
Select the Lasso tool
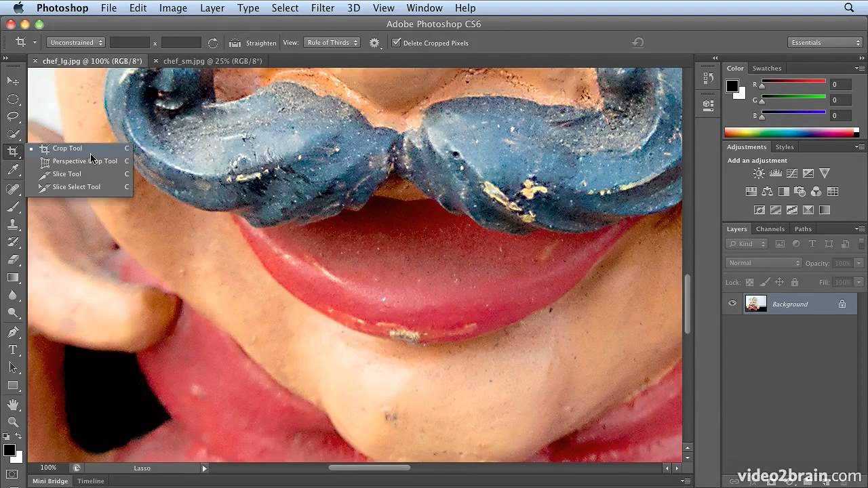click(x=13, y=117)
